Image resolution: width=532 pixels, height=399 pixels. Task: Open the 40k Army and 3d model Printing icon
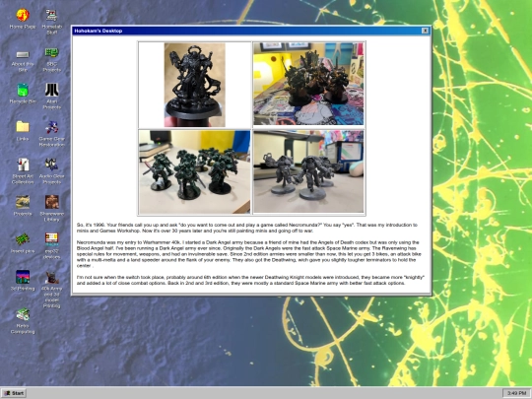[x=51, y=289]
